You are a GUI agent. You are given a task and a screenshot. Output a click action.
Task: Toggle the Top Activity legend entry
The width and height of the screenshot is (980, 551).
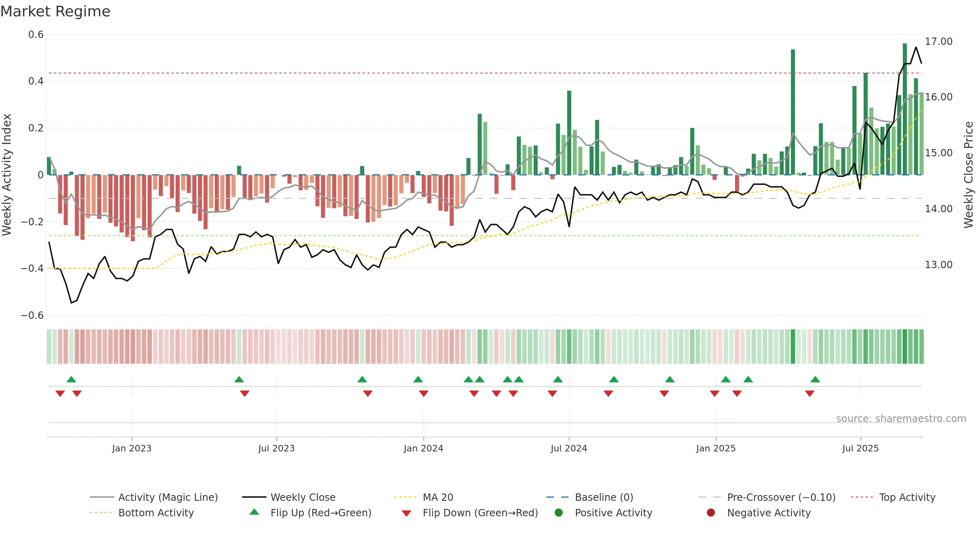click(893, 497)
